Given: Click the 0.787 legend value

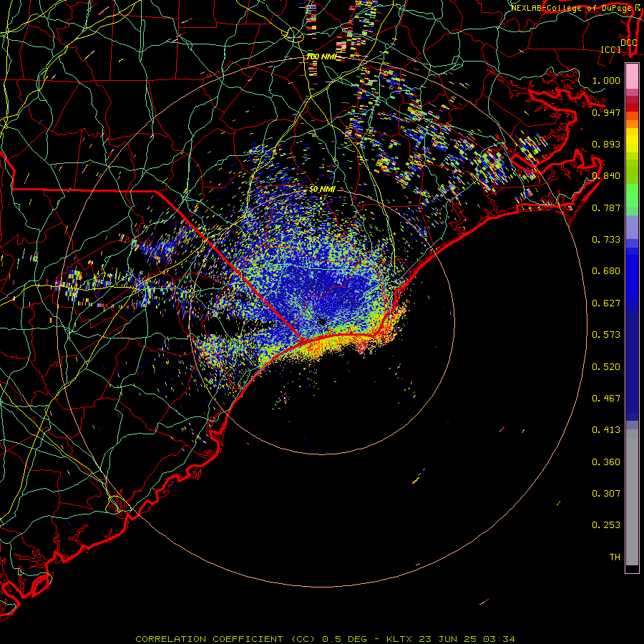Looking at the screenshot, I should point(606,208).
